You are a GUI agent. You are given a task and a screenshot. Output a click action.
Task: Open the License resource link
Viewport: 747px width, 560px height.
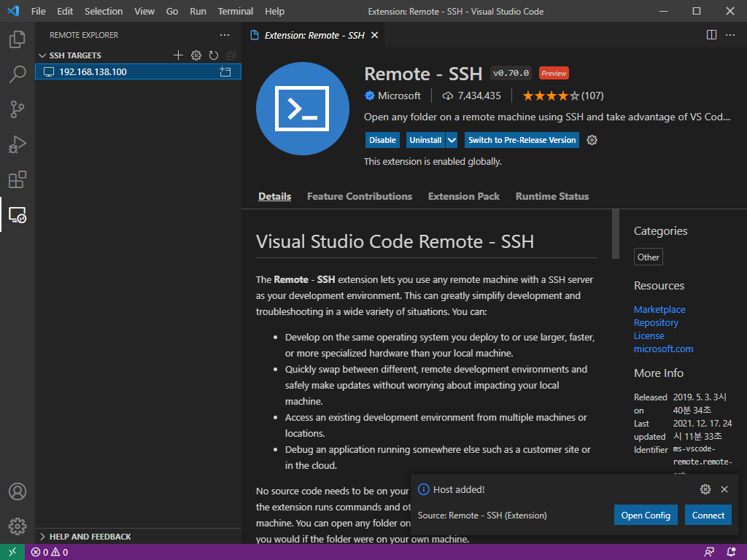[649, 335]
